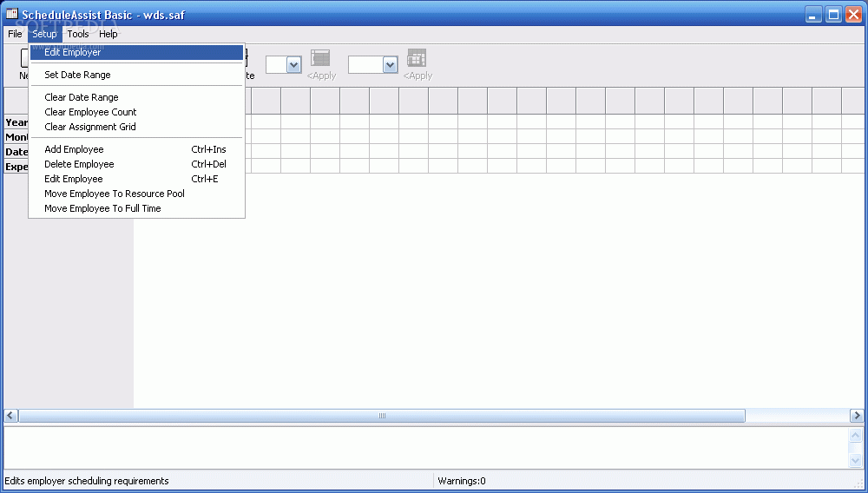Open the Tools menu
Screen dimensions: 868x493
tap(78, 34)
